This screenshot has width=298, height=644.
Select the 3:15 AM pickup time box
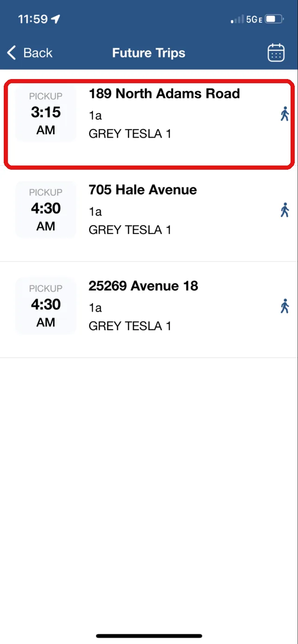point(46,113)
